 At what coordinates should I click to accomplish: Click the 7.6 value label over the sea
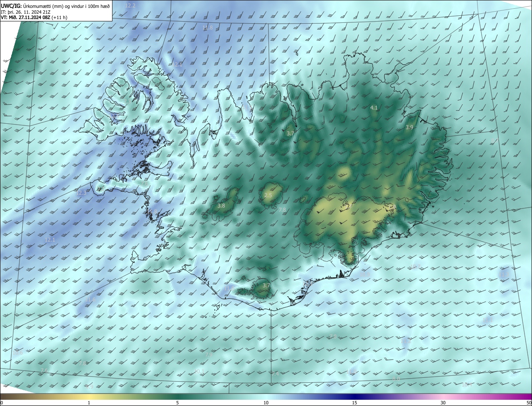point(44,370)
